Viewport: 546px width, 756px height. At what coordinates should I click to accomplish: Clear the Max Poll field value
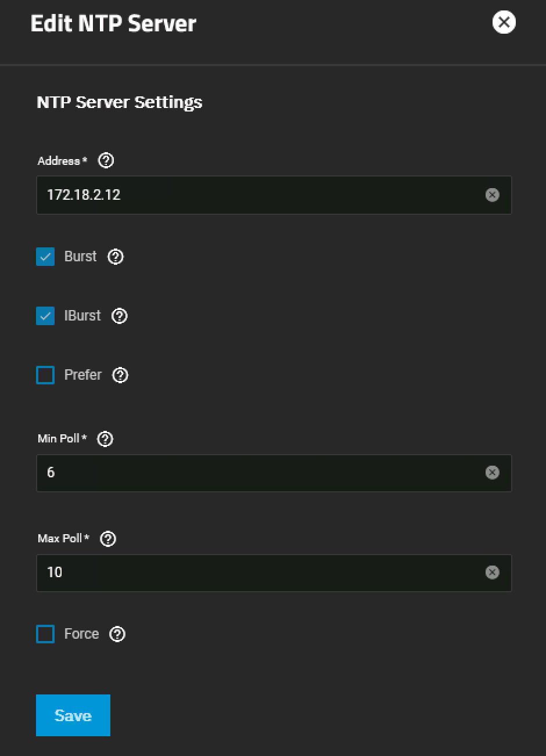(492, 573)
